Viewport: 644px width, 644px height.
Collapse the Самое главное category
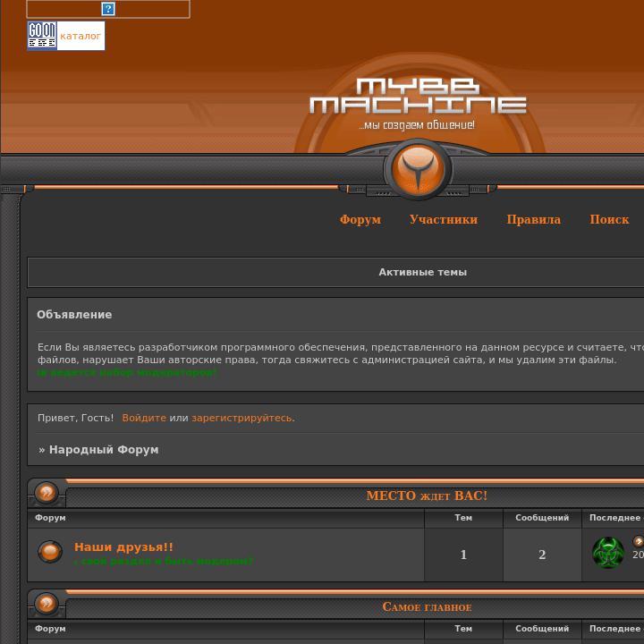[47, 604]
